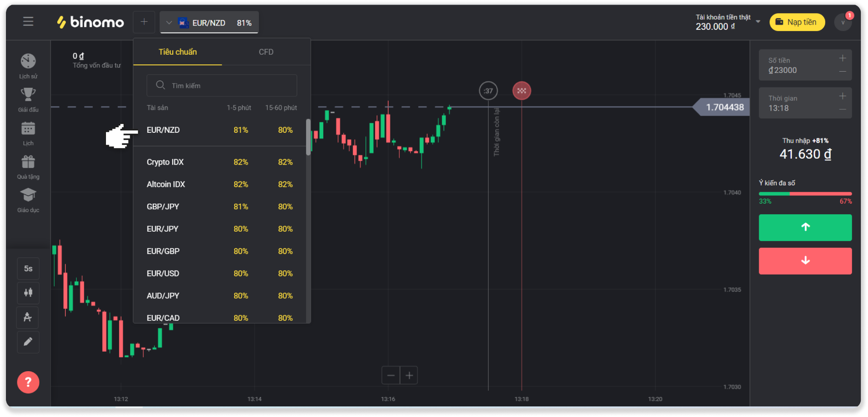Increase the Số tiền amount with plus

[842, 59]
